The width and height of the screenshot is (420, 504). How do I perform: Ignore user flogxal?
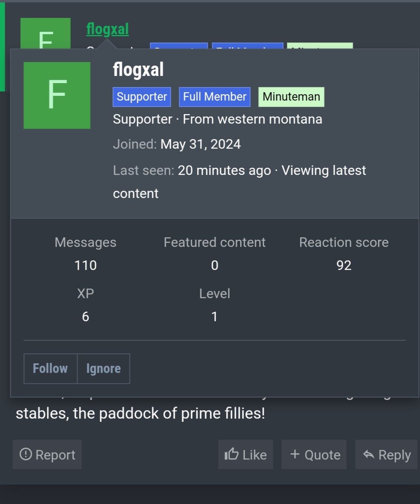pos(103,368)
